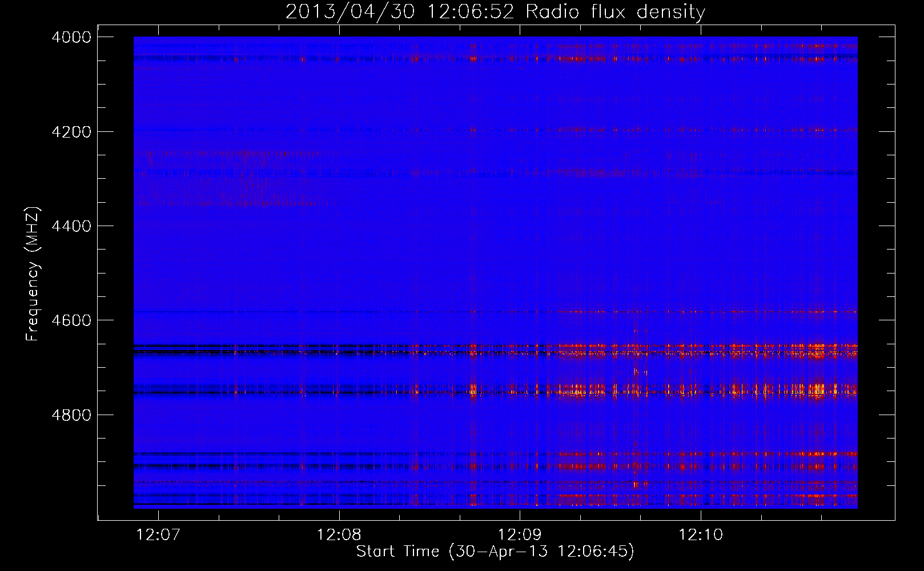Click the 4200 frequency axis label
This screenshot has width=924, height=571.
pyautogui.click(x=71, y=132)
